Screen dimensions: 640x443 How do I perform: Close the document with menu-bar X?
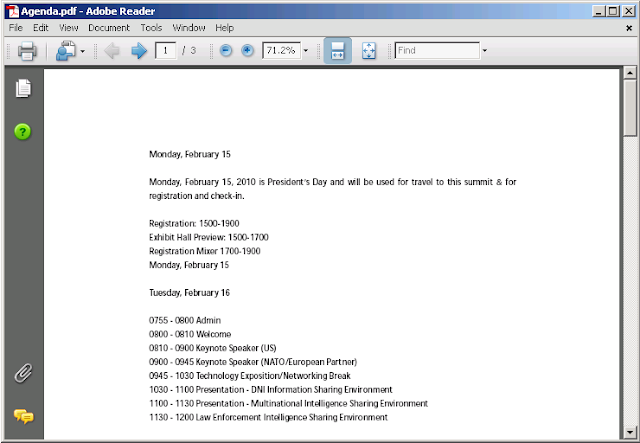(629, 28)
